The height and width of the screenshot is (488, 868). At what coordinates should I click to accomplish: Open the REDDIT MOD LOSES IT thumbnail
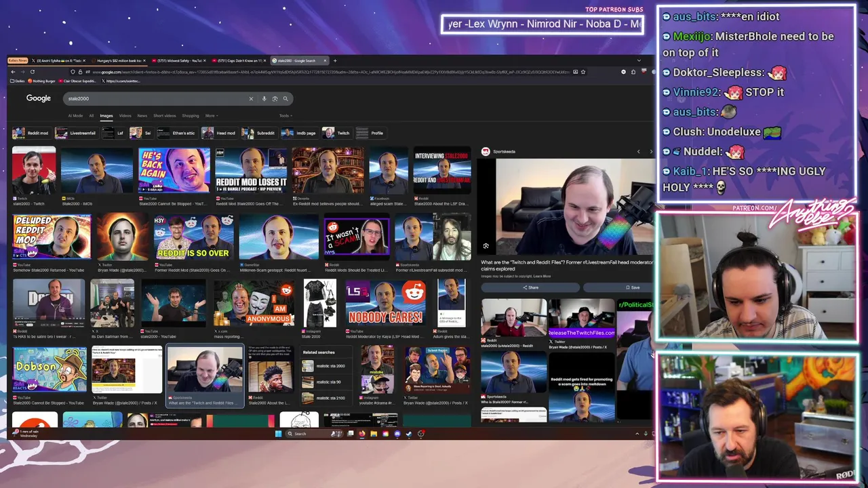tap(251, 171)
